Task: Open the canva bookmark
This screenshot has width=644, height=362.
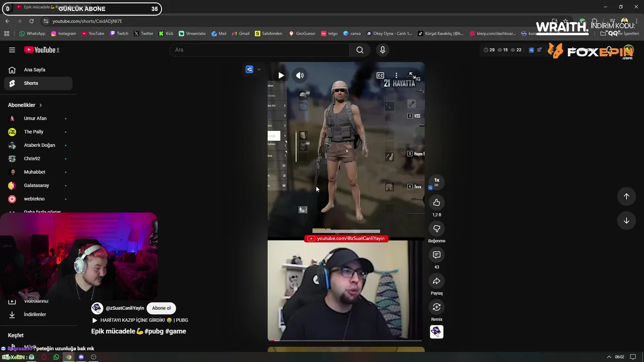Action: pos(352,34)
